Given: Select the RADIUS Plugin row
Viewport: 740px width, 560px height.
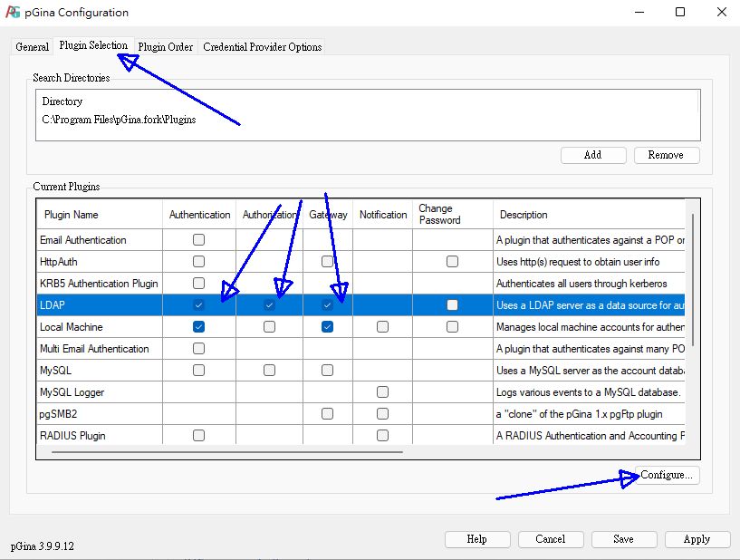Looking at the screenshot, I should click(72, 436).
